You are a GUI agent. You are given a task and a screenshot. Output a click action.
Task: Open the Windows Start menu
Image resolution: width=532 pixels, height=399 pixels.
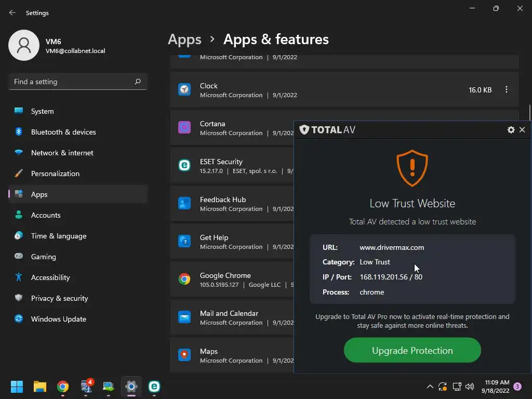[17, 387]
